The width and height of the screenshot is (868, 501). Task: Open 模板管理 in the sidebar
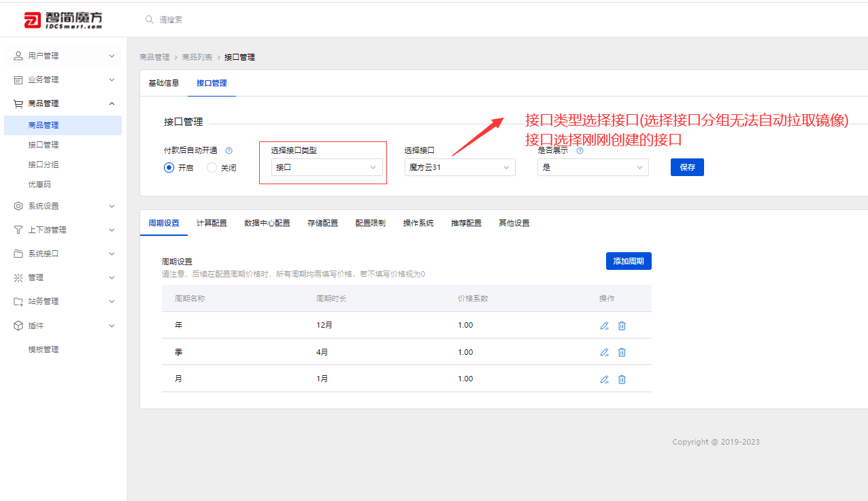click(44, 349)
